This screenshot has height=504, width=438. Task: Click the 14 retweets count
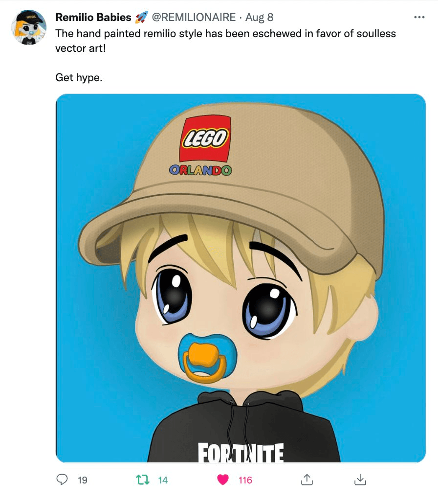coord(163,480)
